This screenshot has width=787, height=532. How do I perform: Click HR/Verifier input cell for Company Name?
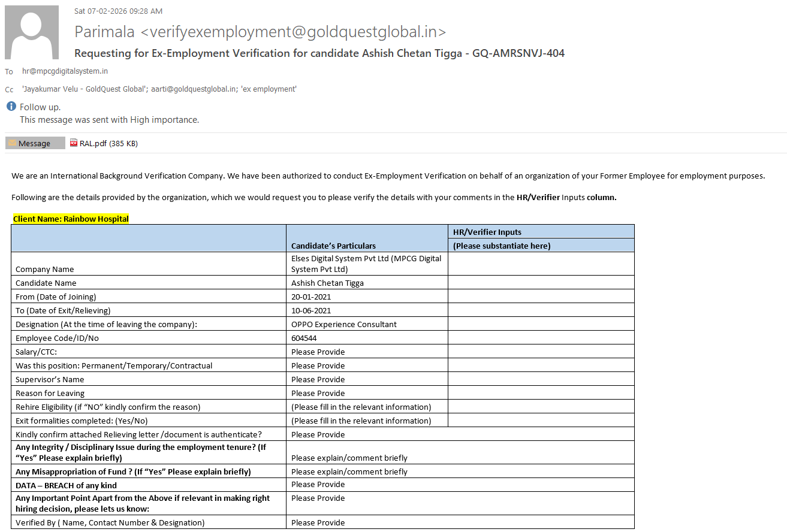tap(541, 264)
